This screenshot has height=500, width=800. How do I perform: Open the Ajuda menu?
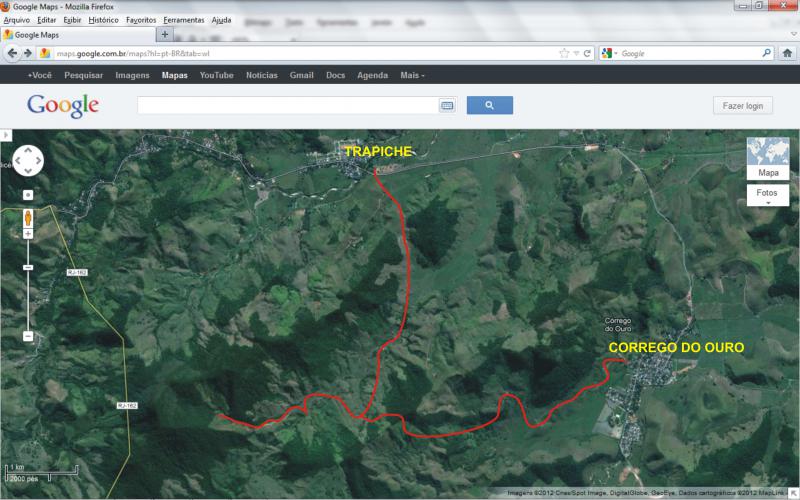coord(221,20)
